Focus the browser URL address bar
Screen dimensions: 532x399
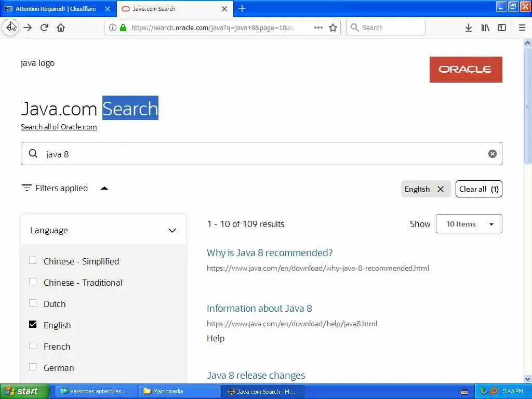click(x=214, y=28)
